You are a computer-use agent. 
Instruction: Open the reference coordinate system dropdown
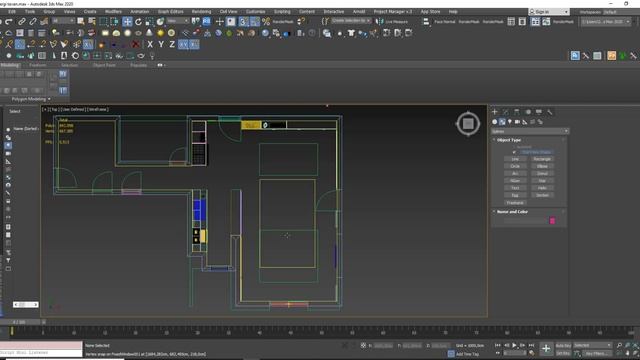(178, 21)
